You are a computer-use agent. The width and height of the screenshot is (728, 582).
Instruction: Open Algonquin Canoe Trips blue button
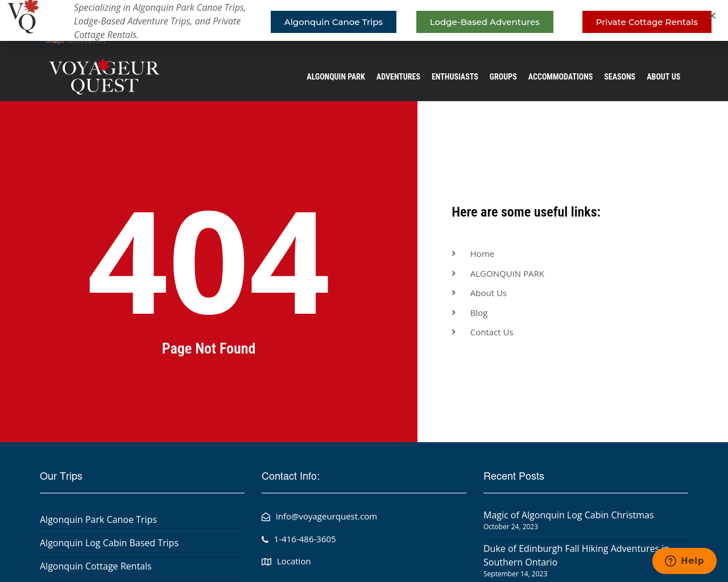coord(333,22)
